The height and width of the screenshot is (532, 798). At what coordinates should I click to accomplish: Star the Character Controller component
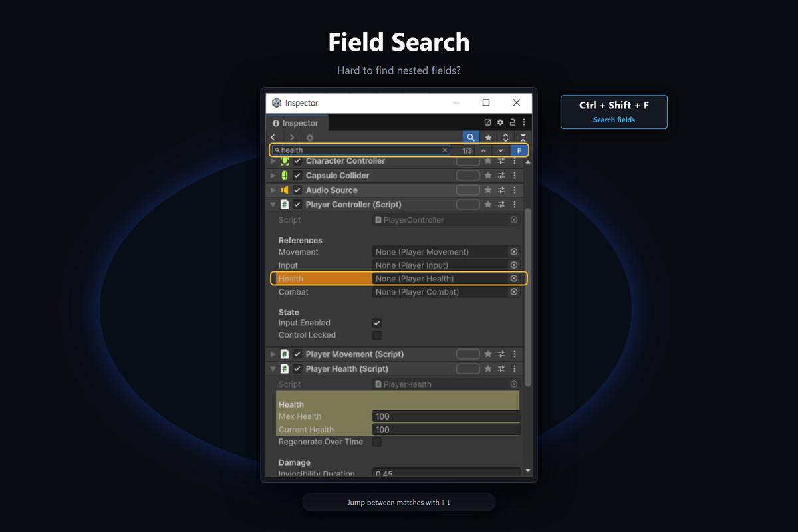pyautogui.click(x=488, y=161)
